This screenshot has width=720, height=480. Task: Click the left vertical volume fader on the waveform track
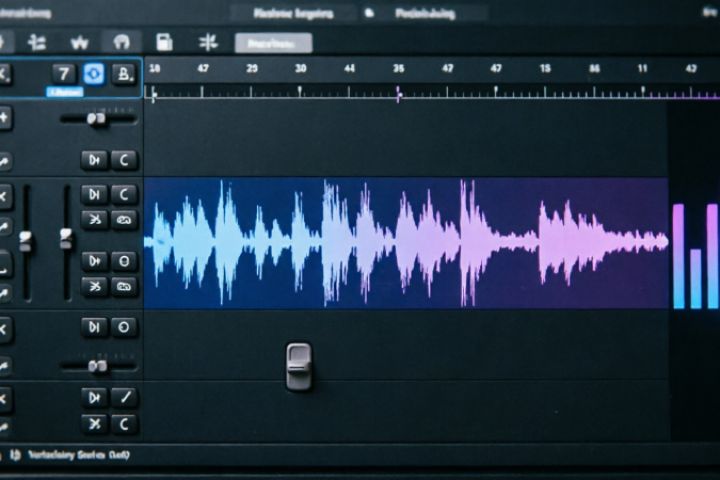26,241
